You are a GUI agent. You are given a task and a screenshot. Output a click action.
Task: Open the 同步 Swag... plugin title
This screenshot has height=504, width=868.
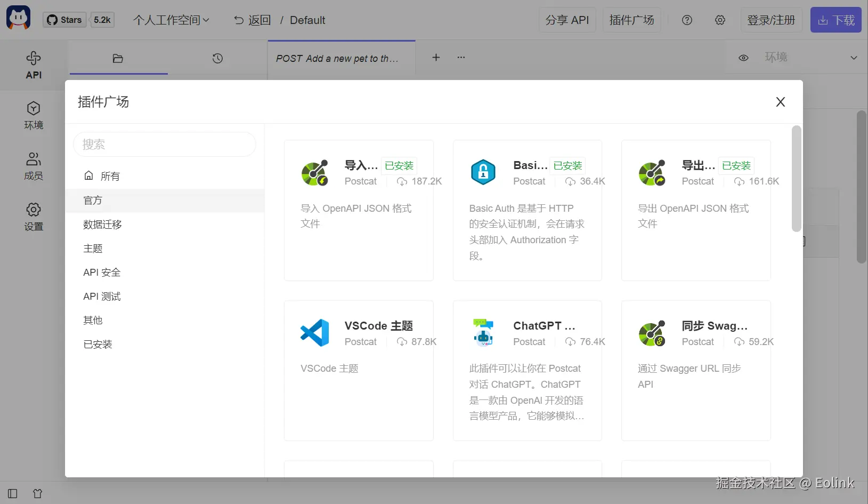715,326
